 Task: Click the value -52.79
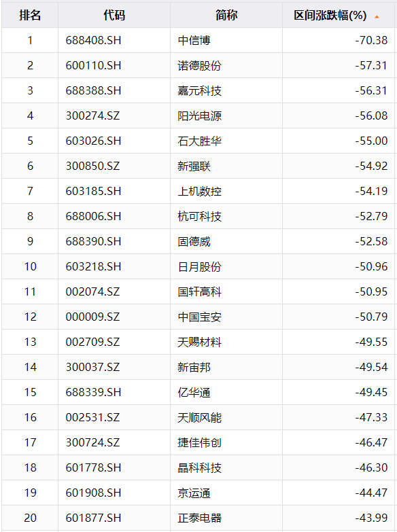pyautogui.click(x=371, y=216)
